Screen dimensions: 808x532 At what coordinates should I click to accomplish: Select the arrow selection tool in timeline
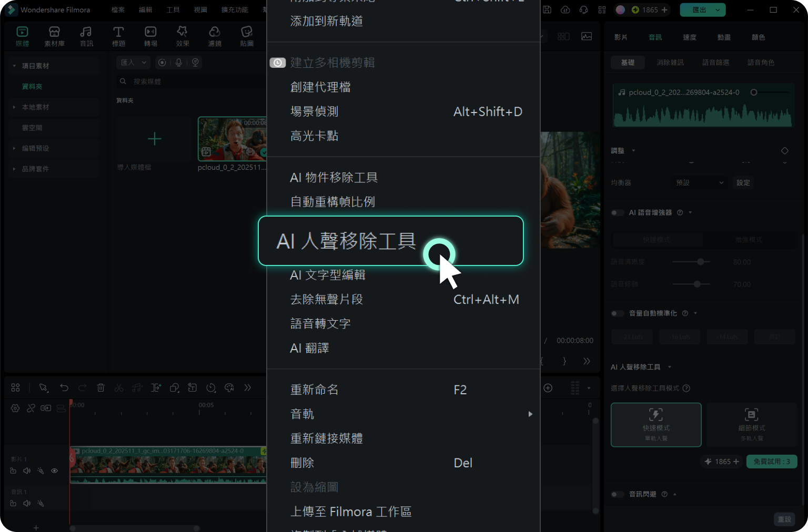point(44,387)
